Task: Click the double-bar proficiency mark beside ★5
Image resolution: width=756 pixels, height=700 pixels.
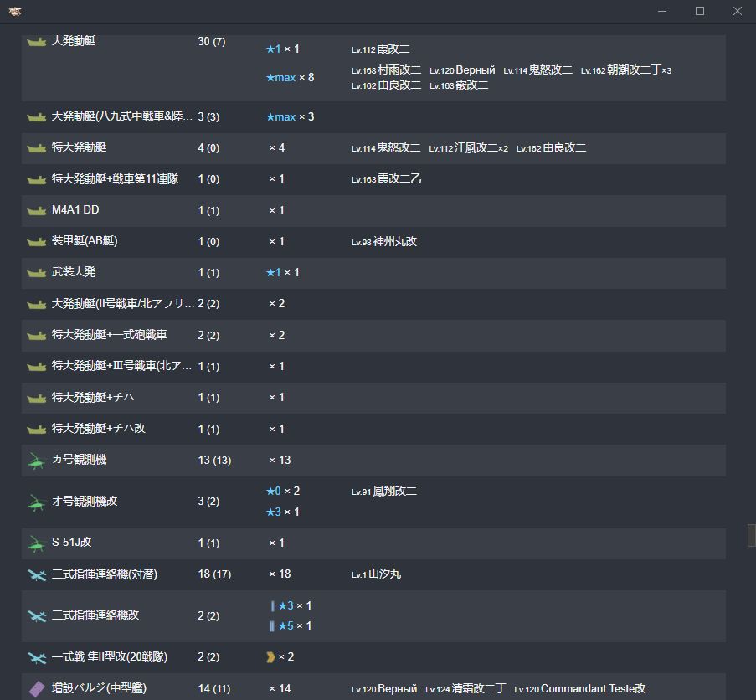Action: 271,625
